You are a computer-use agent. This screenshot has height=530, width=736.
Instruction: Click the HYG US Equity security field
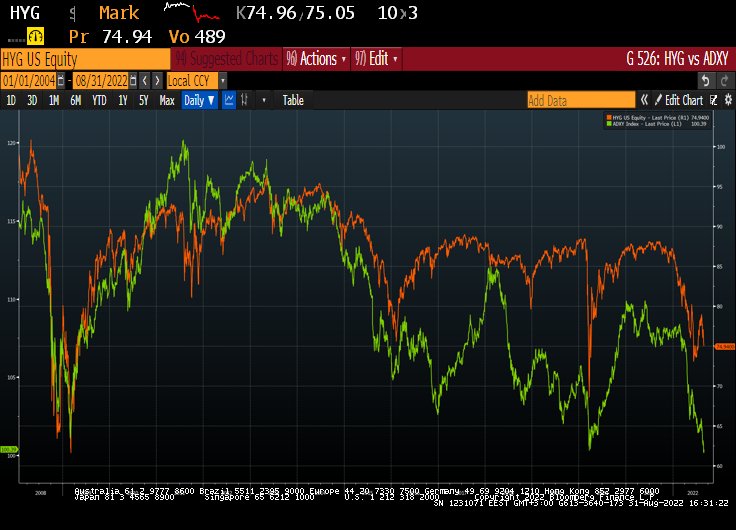coord(85,59)
